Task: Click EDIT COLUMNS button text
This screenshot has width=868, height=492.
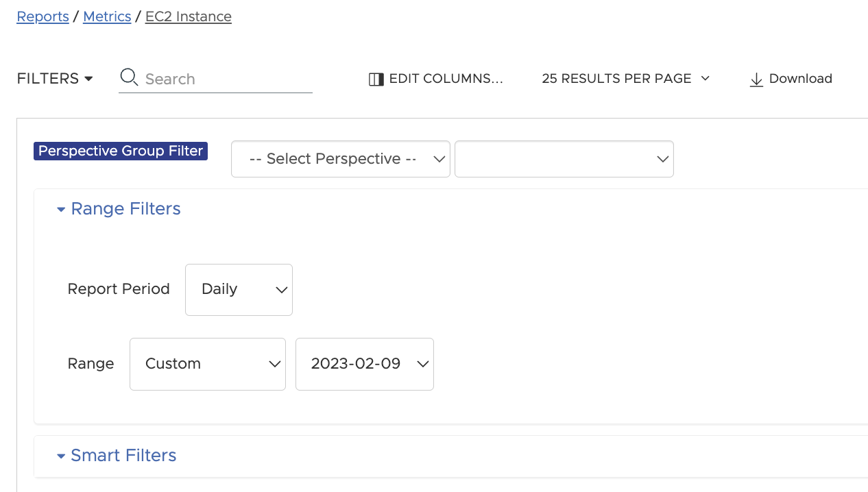Action: 446,79
